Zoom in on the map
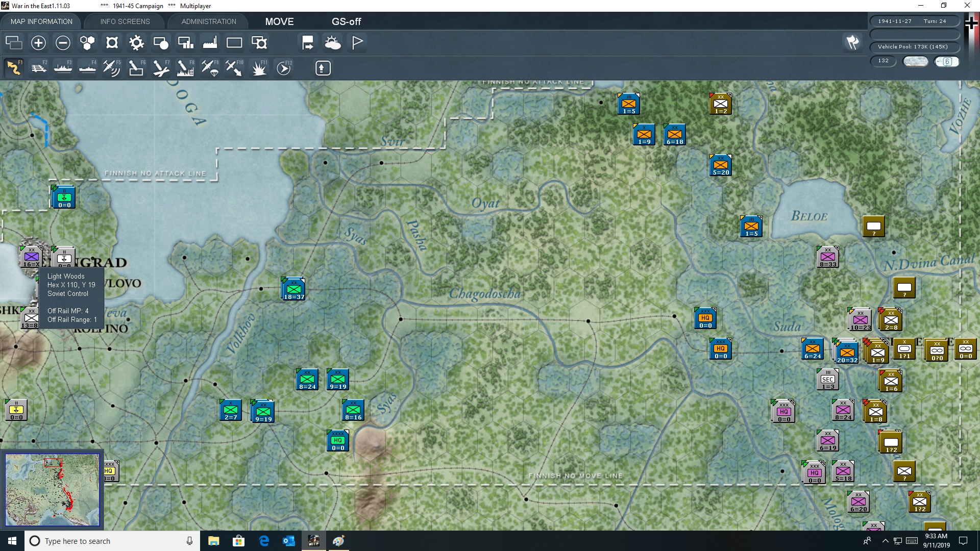 (x=38, y=43)
